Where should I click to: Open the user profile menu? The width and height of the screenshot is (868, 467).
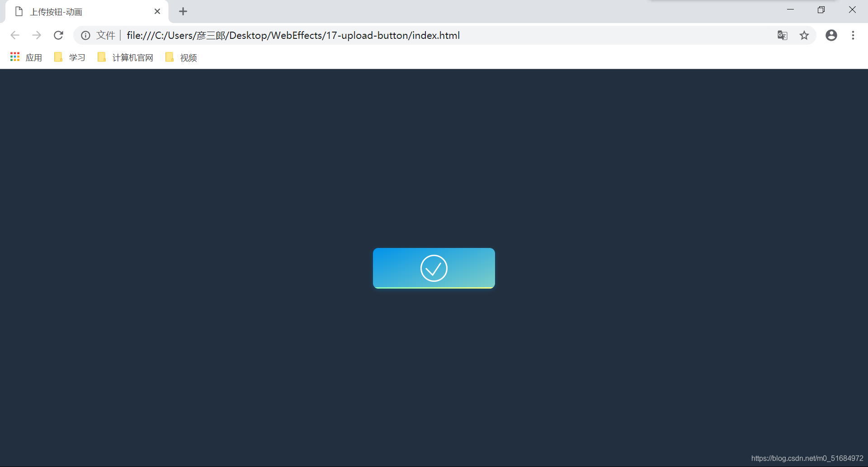[x=831, y=35]
